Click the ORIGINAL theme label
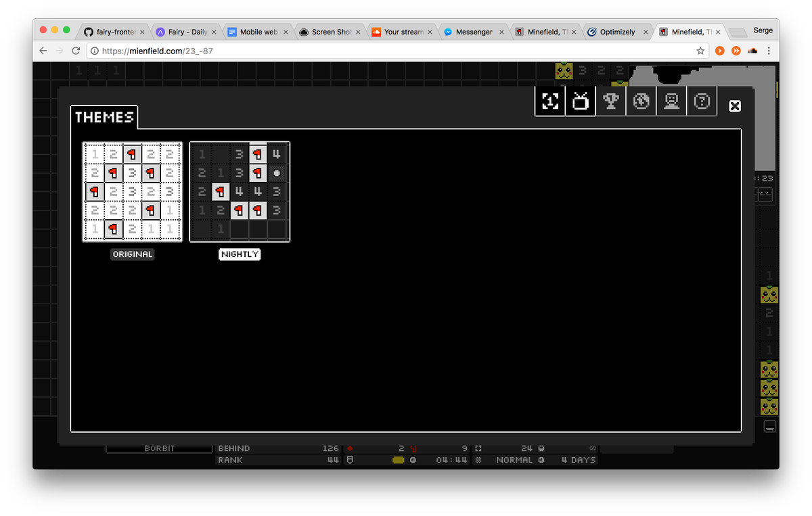 133,254
